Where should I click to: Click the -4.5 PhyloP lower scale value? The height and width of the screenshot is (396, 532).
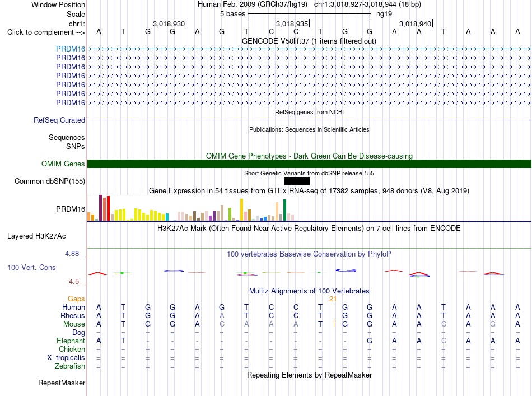click(x=73, y=281)
